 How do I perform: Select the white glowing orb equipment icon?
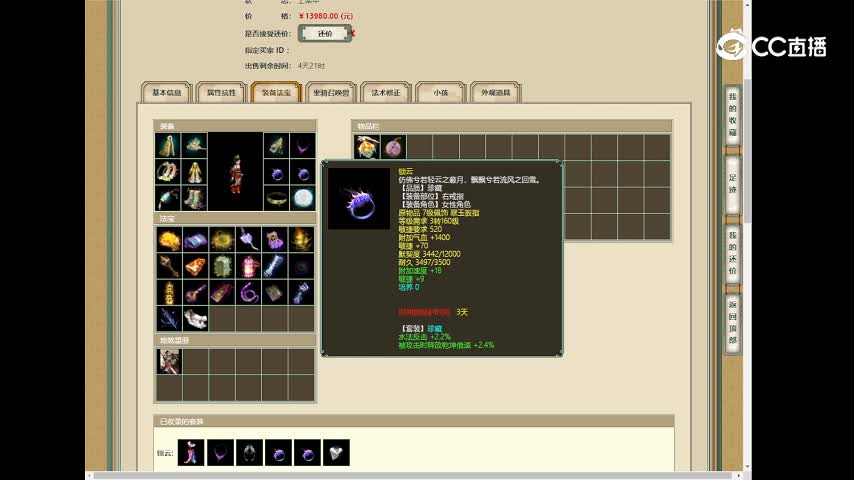[303, 198]
